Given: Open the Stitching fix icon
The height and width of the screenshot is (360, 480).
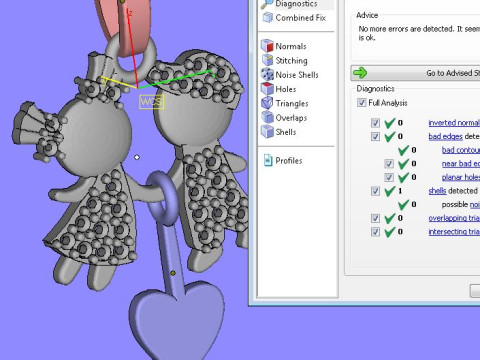Looking at the screenshot, I should tap(267, 60).
